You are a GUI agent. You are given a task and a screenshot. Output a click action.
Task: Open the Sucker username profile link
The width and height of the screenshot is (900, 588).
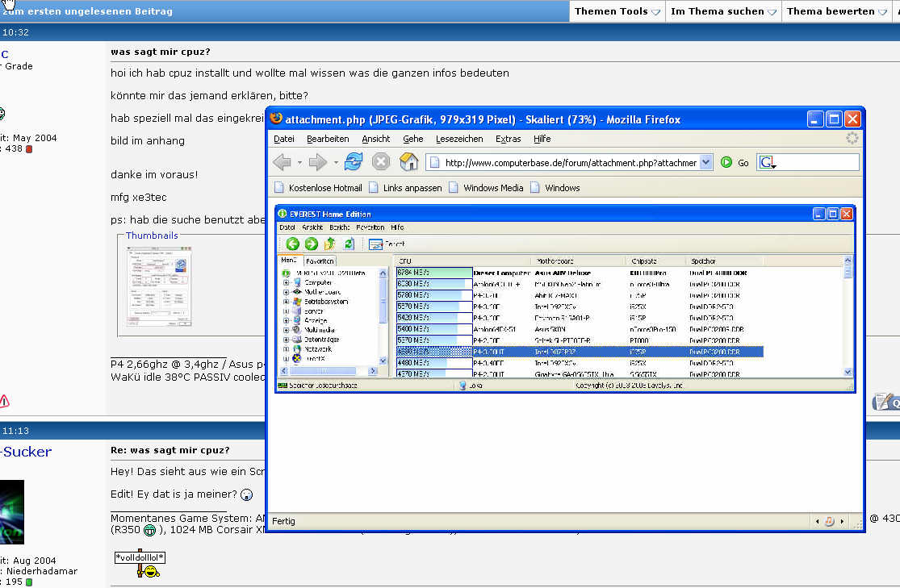(26, 452)
